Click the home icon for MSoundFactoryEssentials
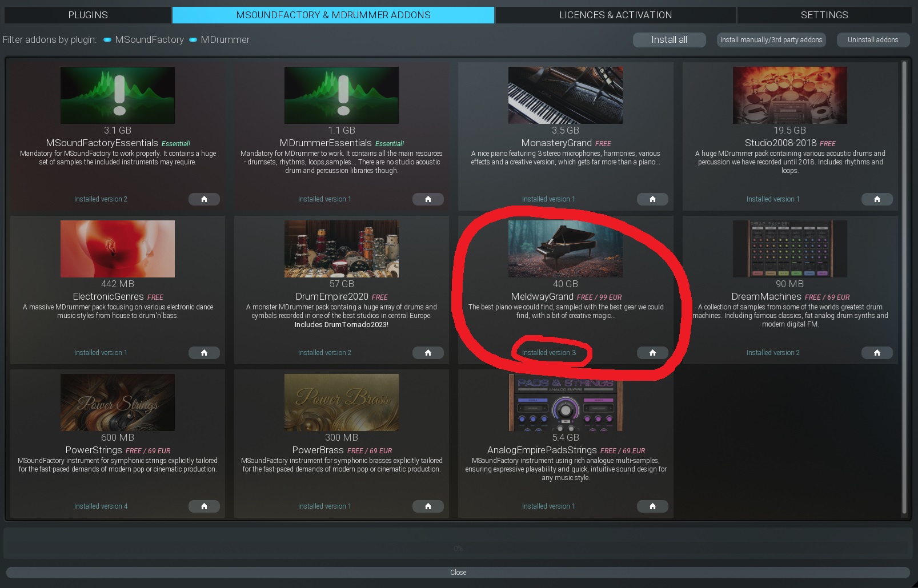Image resolution: width=918 pixels, height=588 pixels. 204,199
